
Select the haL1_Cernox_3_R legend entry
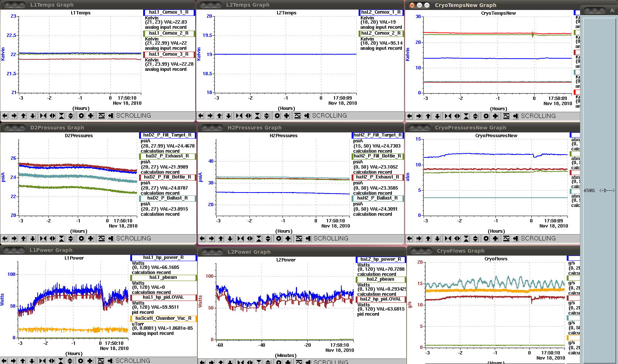(169, 54)
